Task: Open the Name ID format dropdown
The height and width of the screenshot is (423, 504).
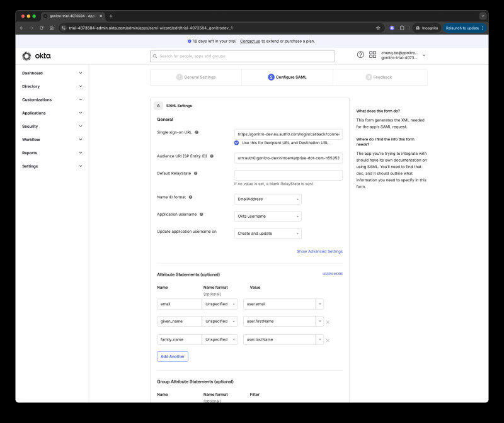Action: pos(268,199)
